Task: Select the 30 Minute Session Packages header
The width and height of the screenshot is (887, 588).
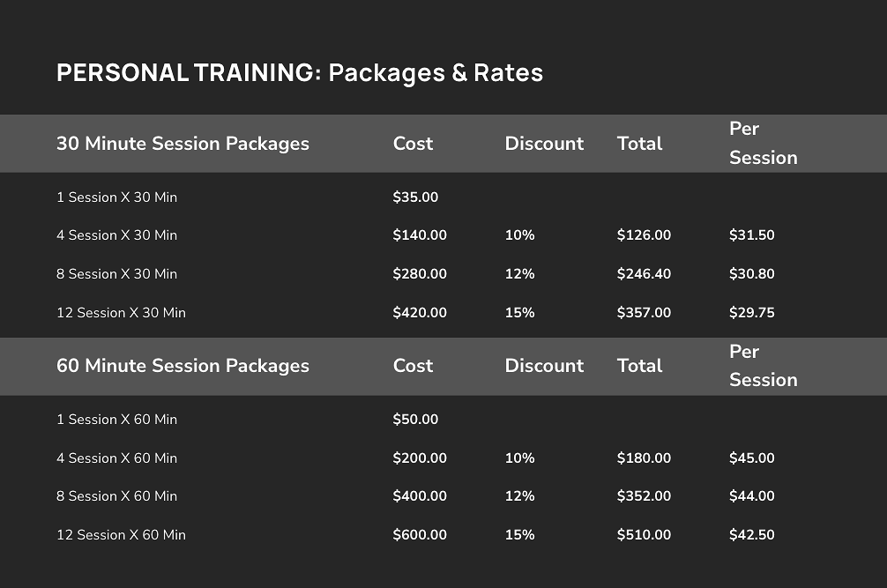Action: click(x=183, y=144)
